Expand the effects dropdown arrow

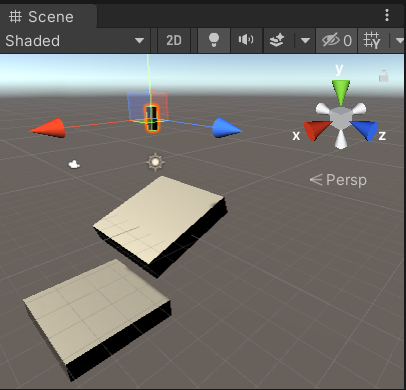pyautogui.click(x=305, y=41)
